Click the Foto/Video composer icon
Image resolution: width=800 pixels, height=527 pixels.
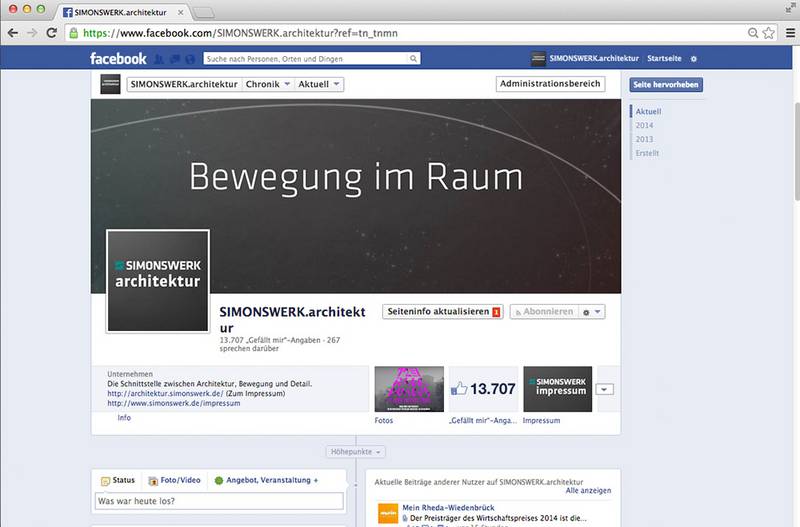point(153,481)
